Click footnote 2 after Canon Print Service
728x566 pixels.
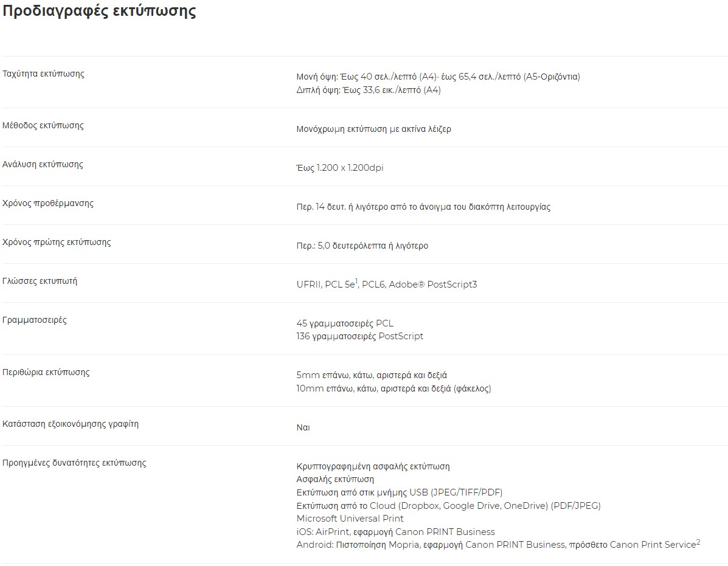click(x=698, y=542)
